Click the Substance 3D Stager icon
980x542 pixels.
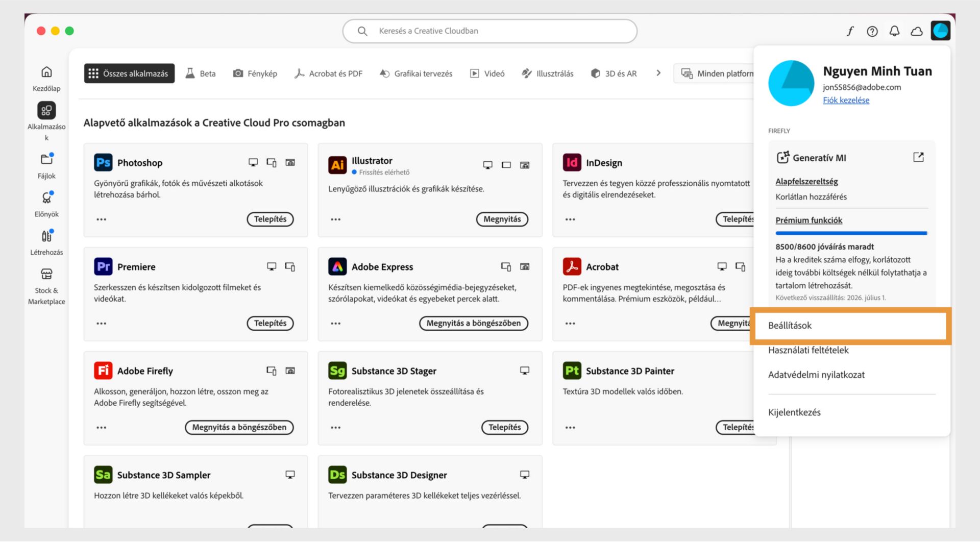click(x=337, y=371)
